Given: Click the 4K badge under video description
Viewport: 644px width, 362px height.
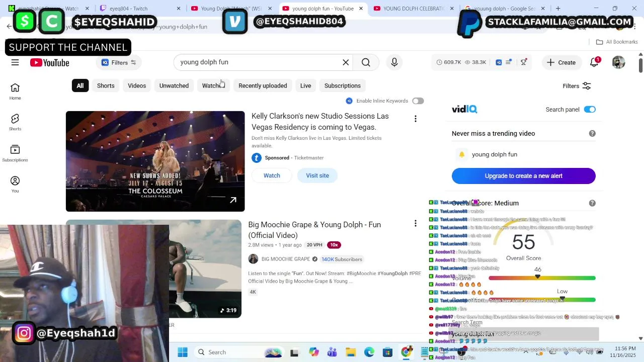Looking at the screenshot, I should tap(253, 292).
